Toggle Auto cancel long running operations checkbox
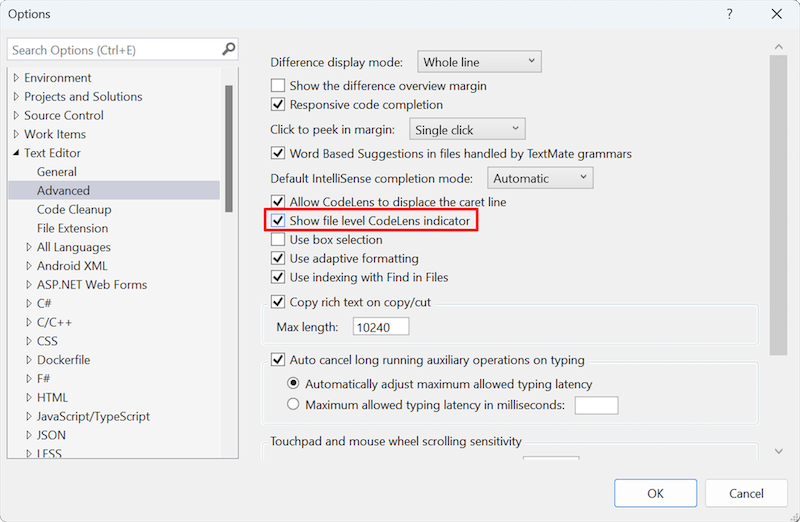This screenshot has width=800, height=522. [x=278, y=360]
